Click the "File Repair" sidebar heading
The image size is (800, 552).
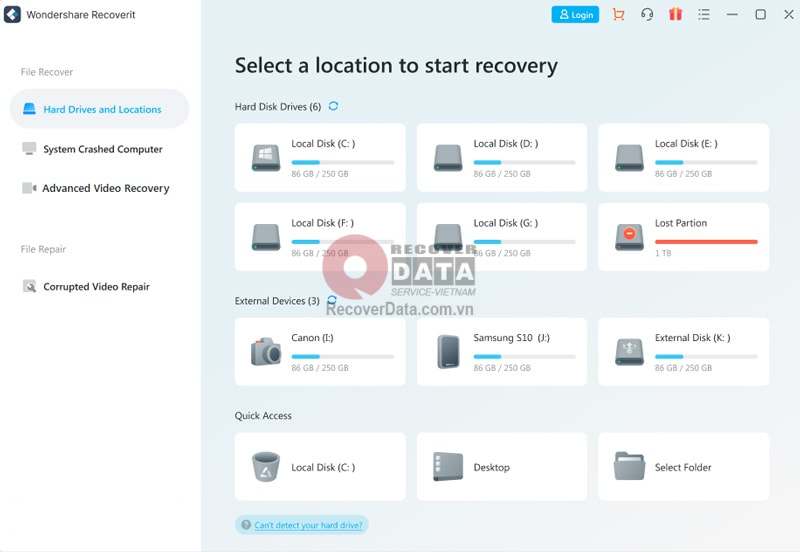point(43,249)
